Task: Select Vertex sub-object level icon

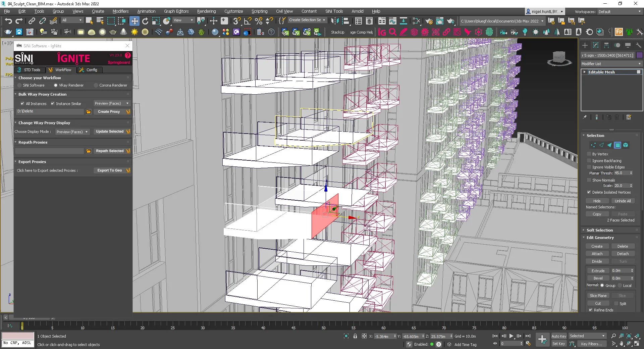Action: coord(593,145)
